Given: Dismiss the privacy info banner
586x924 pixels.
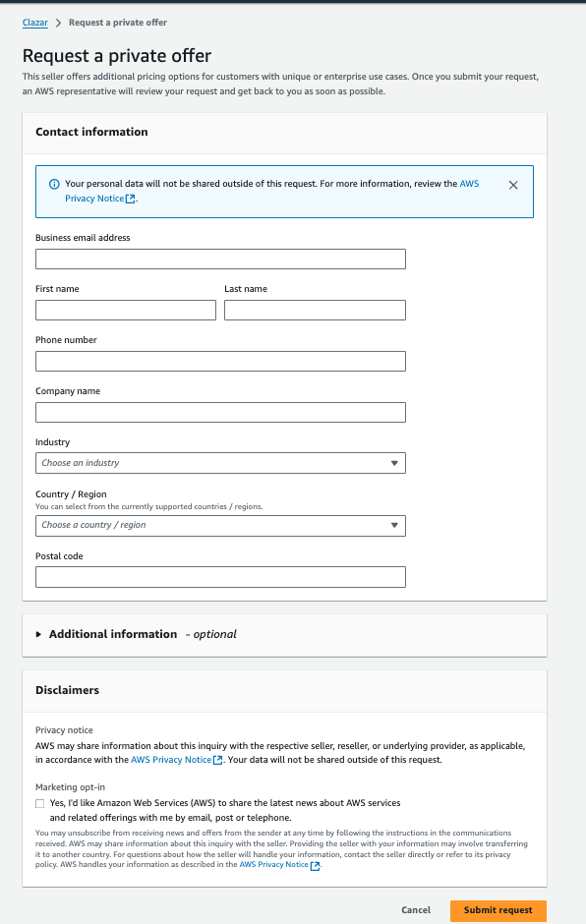Looking at the screenshot, I should pyautogui.click(x=513, y=185).
